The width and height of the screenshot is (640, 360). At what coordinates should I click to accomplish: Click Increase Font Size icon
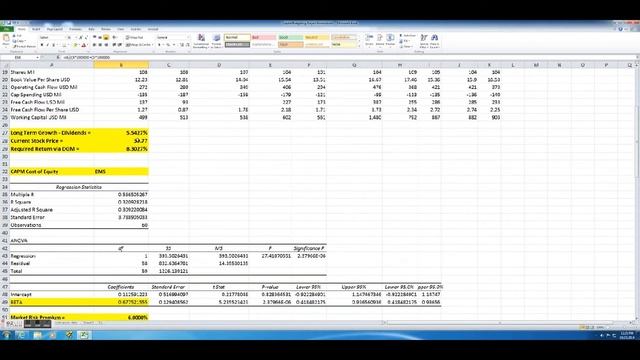80,38
